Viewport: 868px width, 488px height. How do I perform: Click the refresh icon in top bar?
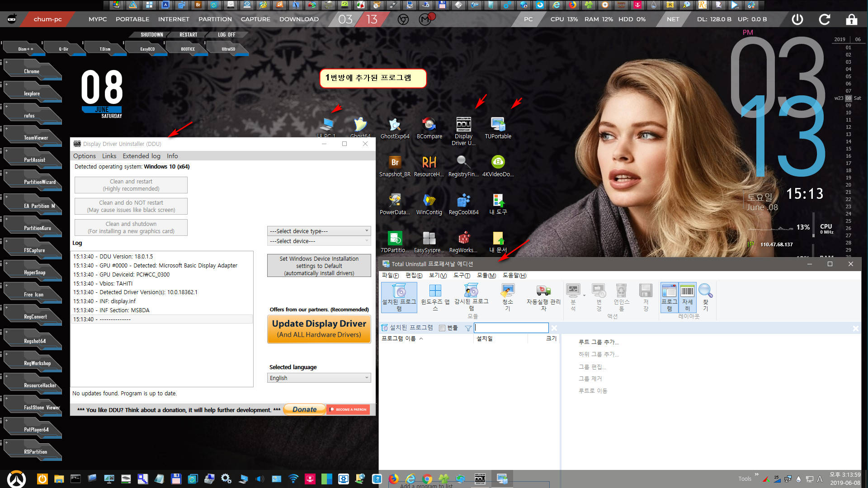tap(825, 19)
